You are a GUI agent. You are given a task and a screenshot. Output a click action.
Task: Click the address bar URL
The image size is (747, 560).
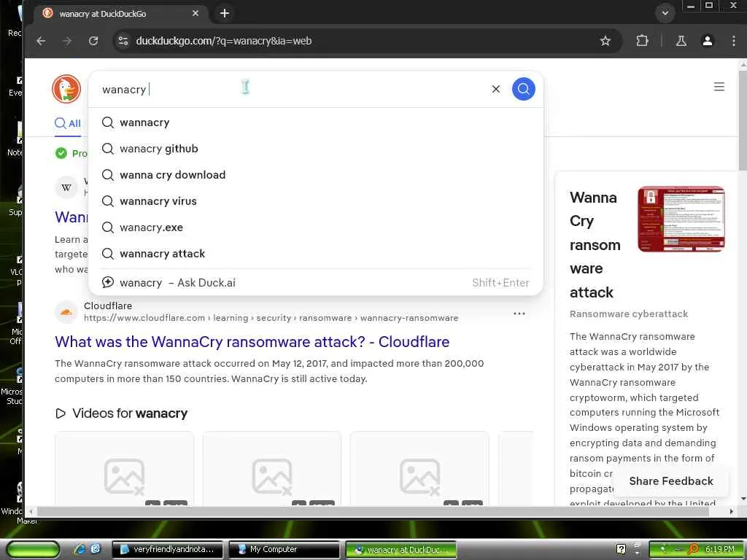pyautogui.click(x=223, y=41)
